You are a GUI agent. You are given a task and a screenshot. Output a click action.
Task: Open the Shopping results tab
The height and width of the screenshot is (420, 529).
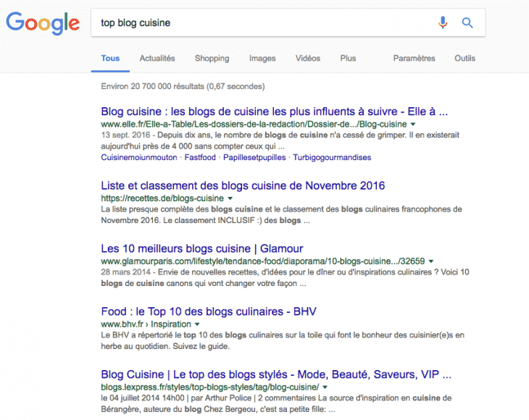click(212, 59)
